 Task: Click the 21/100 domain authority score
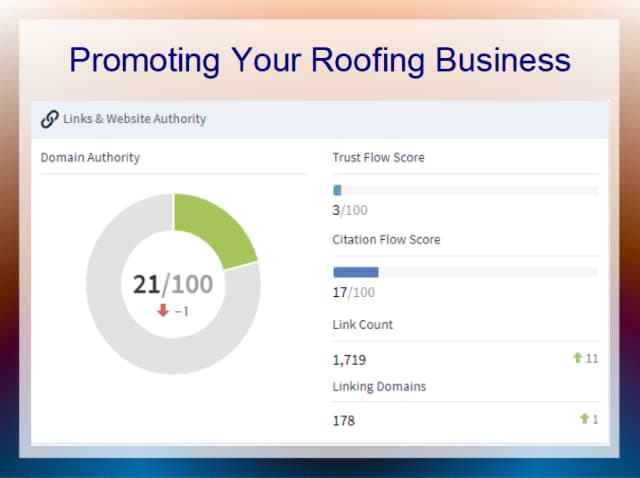173,284
